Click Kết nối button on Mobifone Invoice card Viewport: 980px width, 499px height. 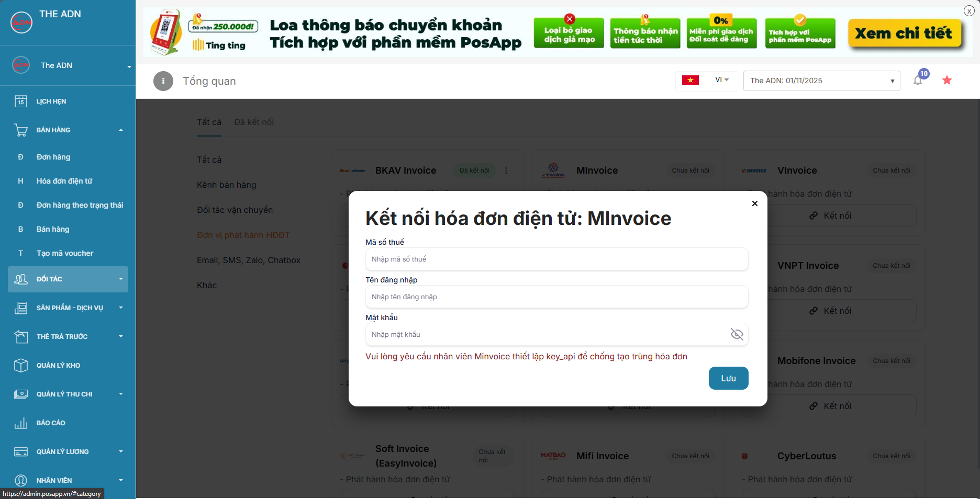click(830, 406)
